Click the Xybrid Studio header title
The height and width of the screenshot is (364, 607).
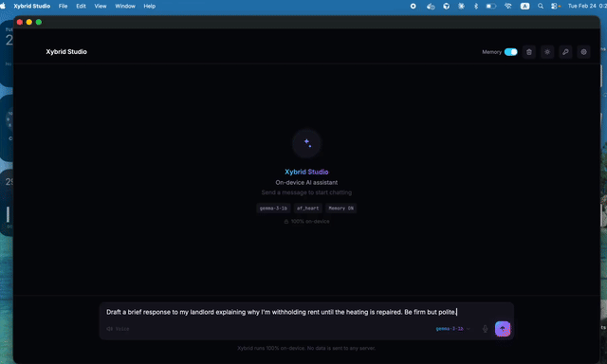(x=66, y=52)
